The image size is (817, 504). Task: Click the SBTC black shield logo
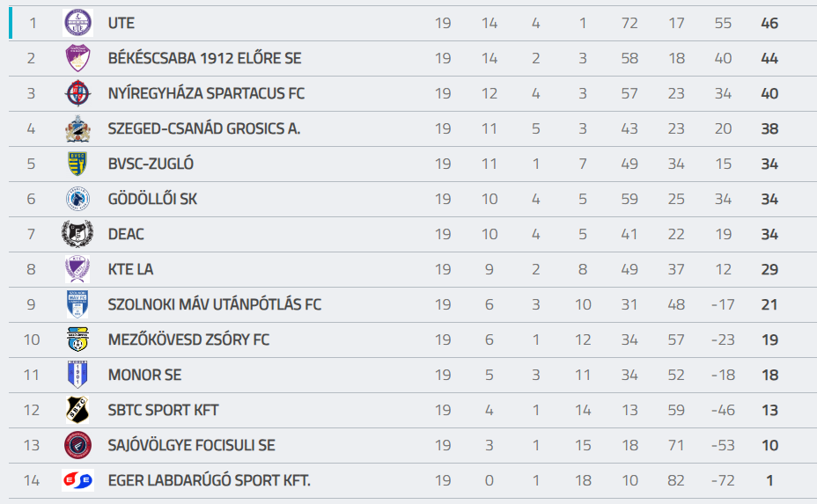[x=77, y=410]
